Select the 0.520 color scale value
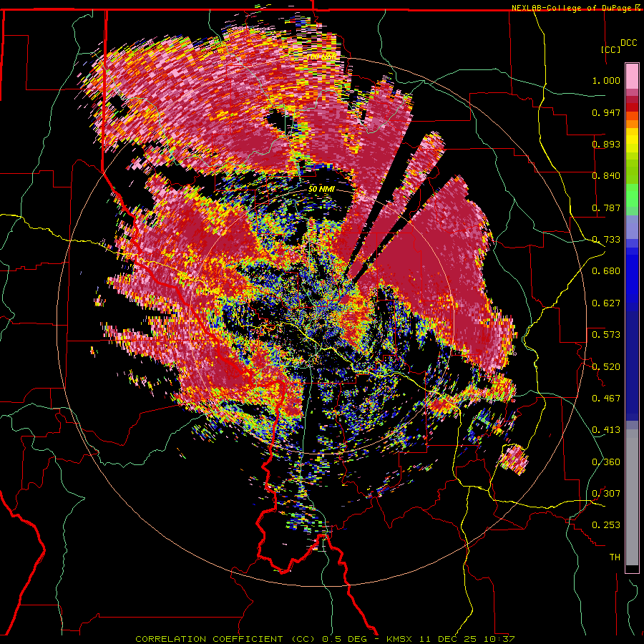Viewport: 644px width, 644px height. (x=606, y=367)
